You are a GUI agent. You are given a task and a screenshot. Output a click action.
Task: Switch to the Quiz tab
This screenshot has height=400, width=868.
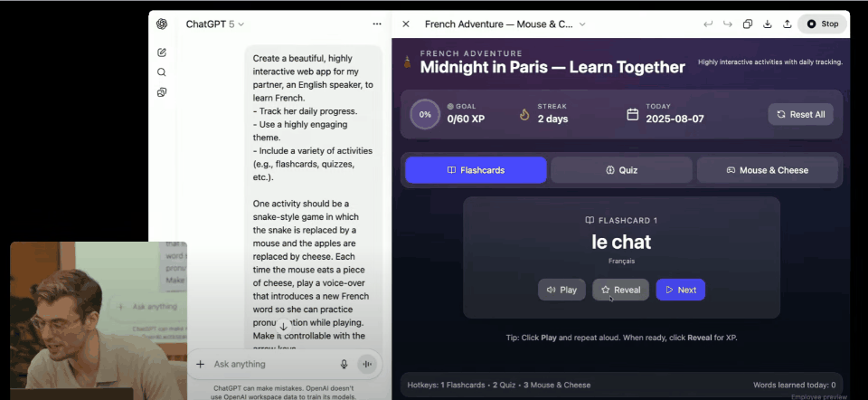coord(621,170)
